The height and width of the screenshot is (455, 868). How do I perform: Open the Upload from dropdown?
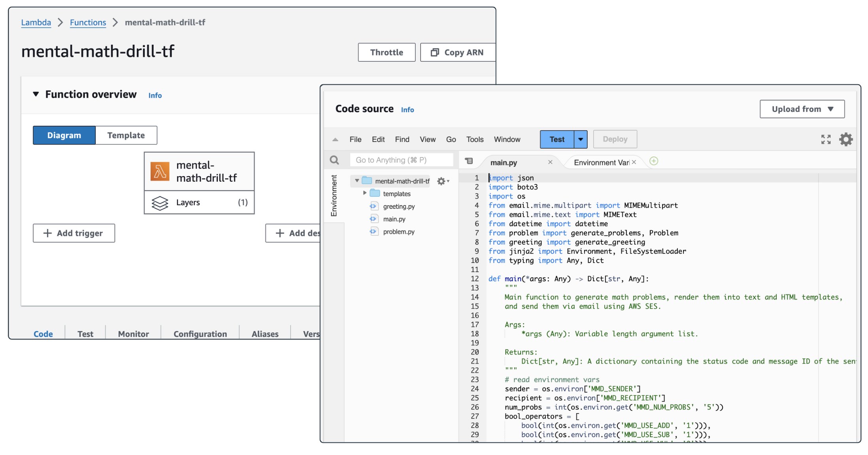(802, 109)
